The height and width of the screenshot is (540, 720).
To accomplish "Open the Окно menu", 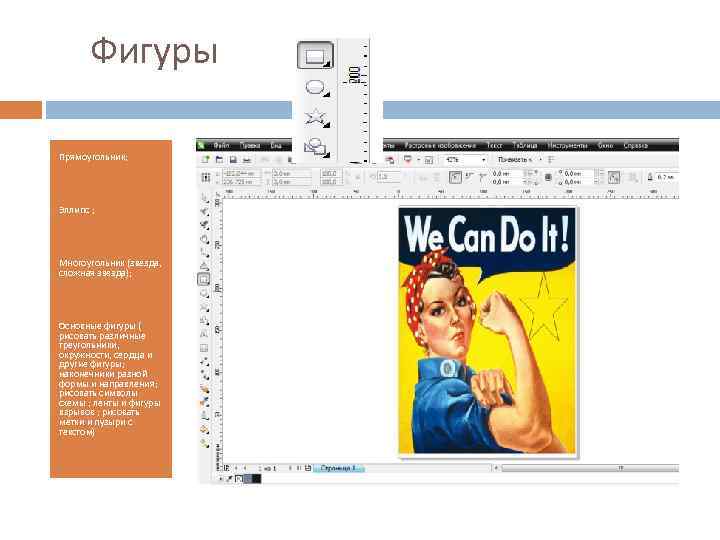I will tap(605, 145).
